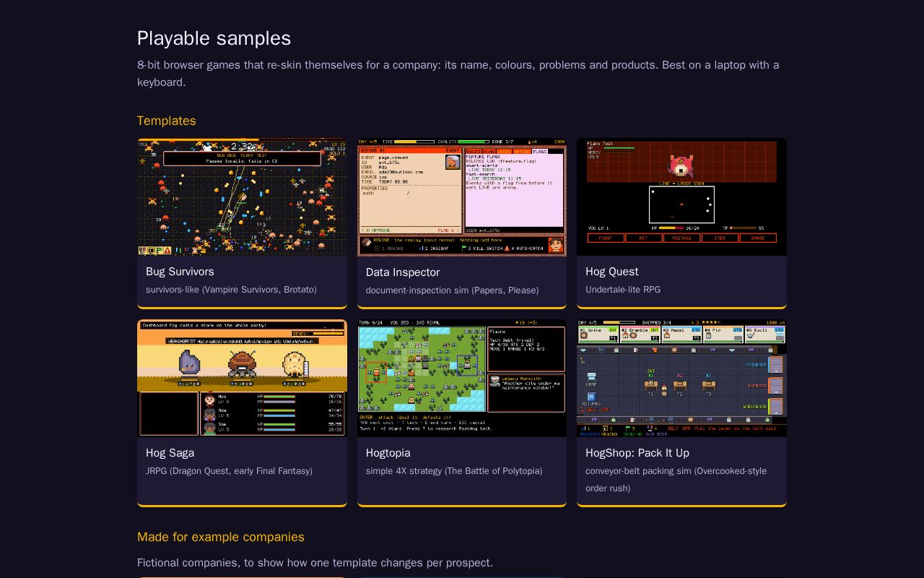This screenshot has width=924, height=578.
Task: Select the "Data Inspector" card title
Action: pyautogui.click(x=403, y=272)
